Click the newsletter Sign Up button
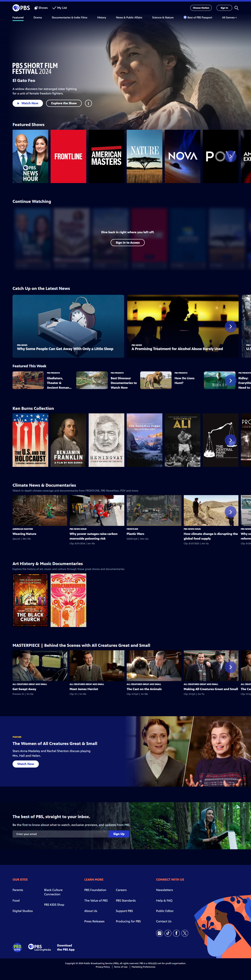 tap(119, 834)
